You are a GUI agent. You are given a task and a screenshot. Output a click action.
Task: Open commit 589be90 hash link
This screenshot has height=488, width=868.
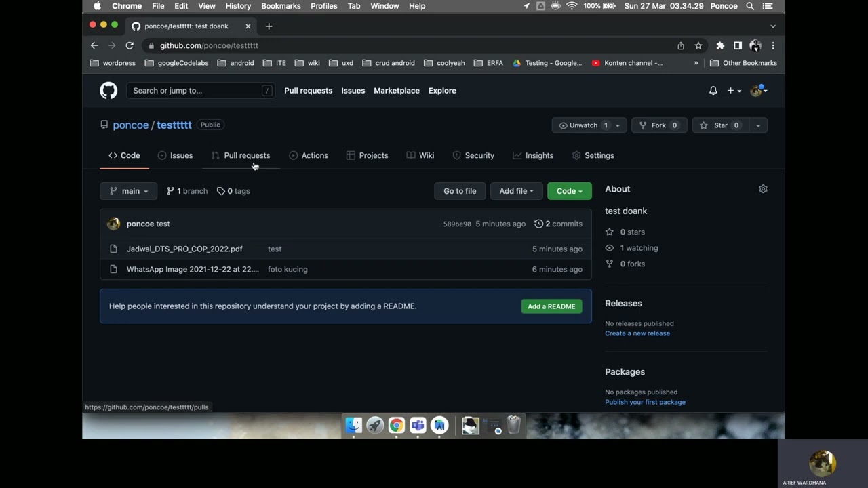coord(457,224)
